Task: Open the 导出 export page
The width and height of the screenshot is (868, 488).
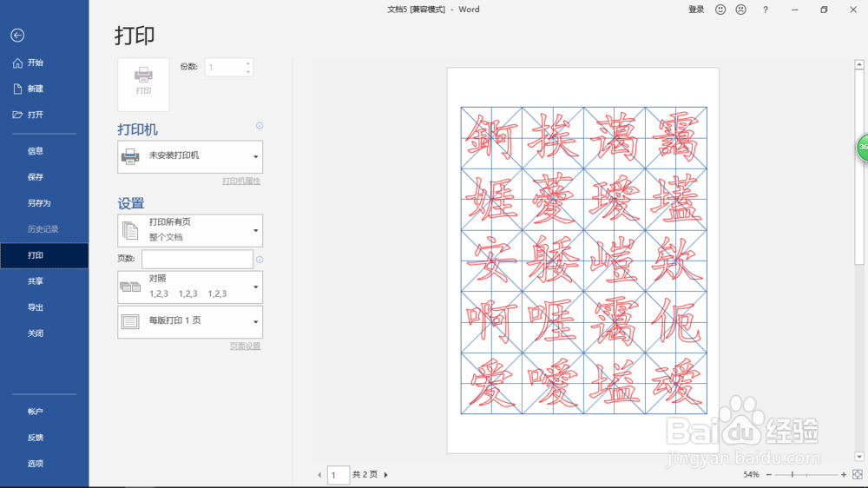Action: pos(36,307)
